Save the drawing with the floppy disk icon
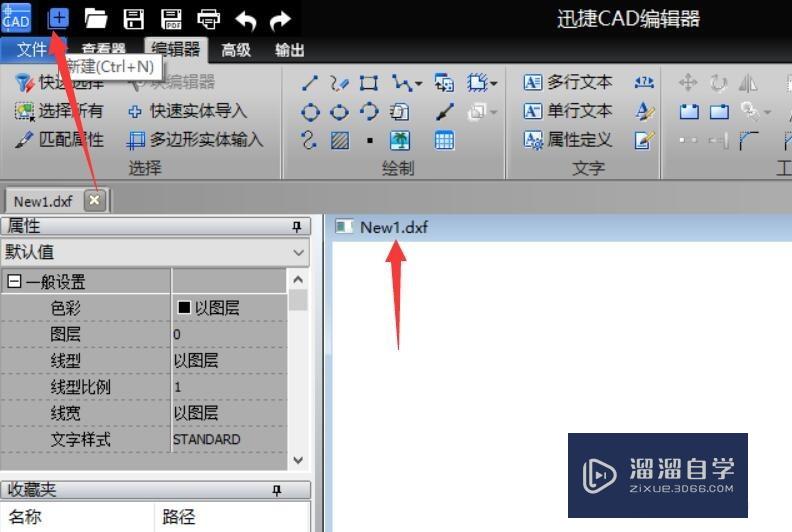The width and height of the screenshot is (792, 532). point(134,19)
